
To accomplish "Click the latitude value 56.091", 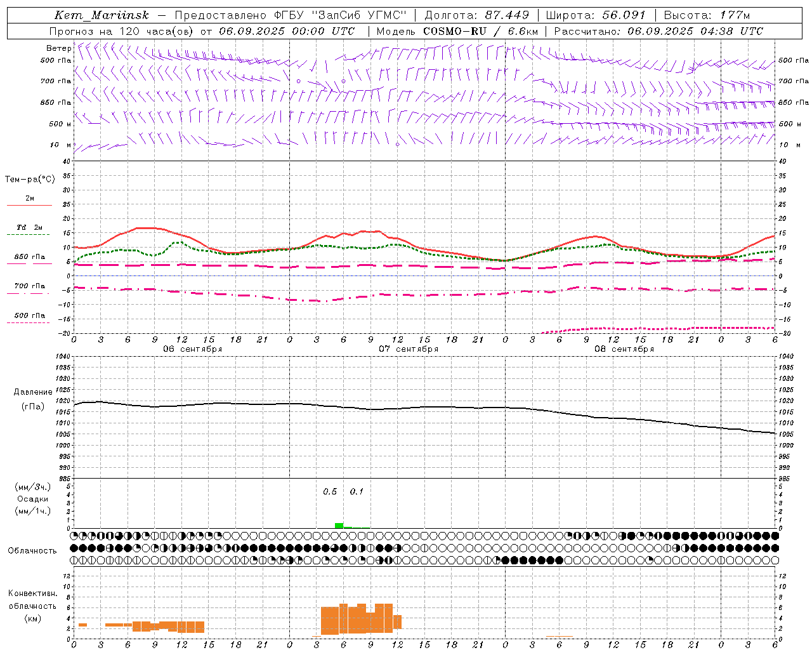I will coord(622,15).
